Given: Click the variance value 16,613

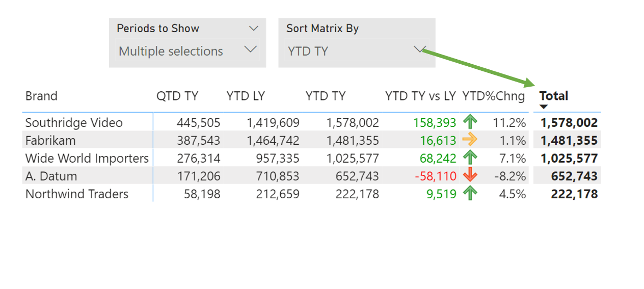Looking at the screenshot, I should (438, 141).
